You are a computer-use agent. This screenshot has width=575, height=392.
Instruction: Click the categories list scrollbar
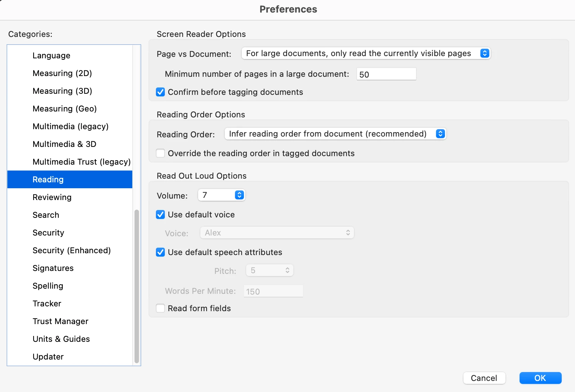pos(137,286)
